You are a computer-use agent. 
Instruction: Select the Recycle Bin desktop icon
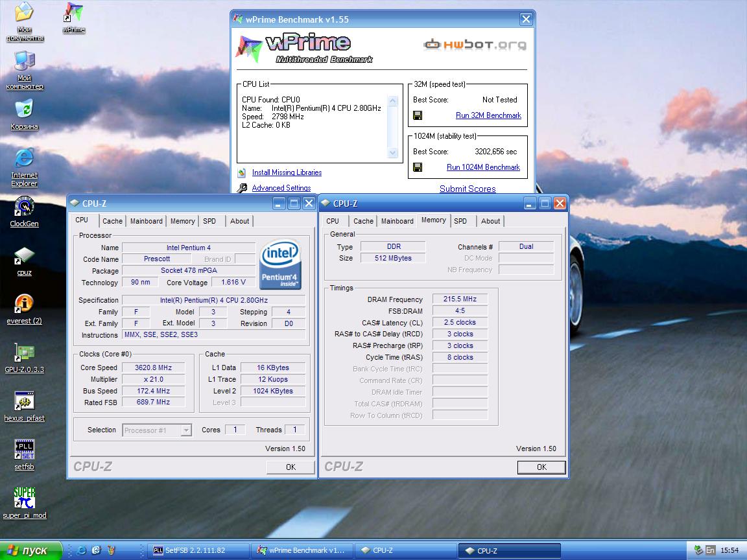tap(24, 114)
